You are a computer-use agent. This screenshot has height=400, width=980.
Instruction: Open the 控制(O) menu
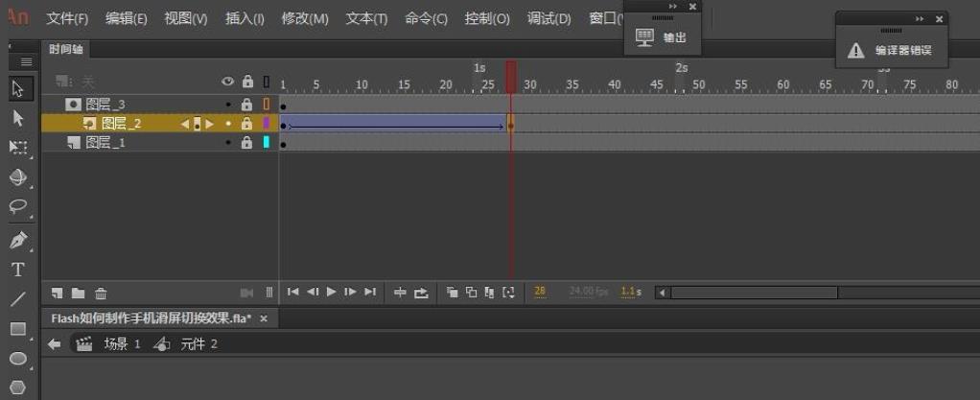click(x=487, y=19)
